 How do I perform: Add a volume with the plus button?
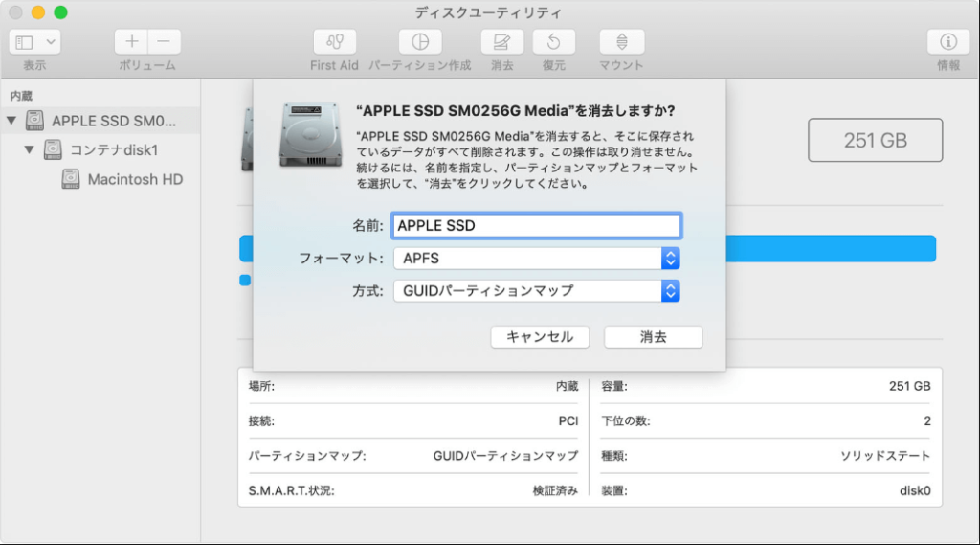131,42
